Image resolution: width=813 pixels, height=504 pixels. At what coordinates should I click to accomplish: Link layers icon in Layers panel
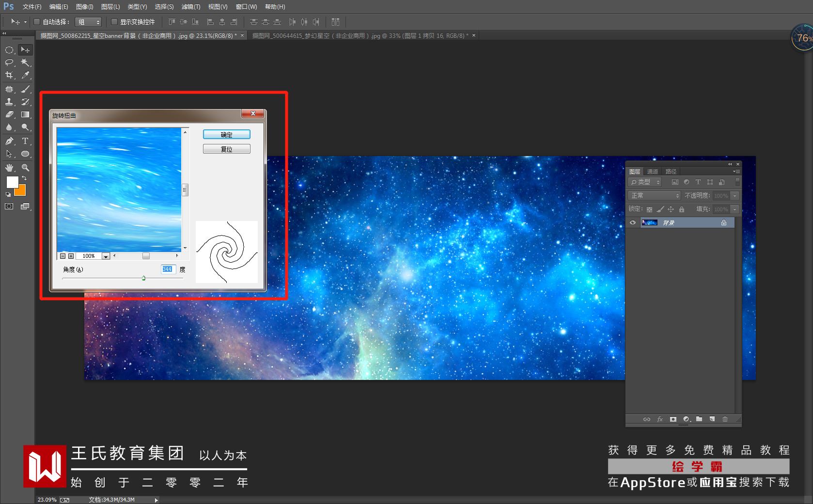pos(647,419)
